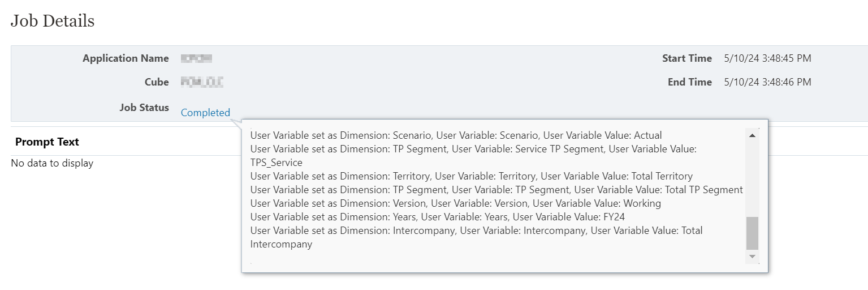
Task: Click the No data to display message
Action: [x=52, y=163]
